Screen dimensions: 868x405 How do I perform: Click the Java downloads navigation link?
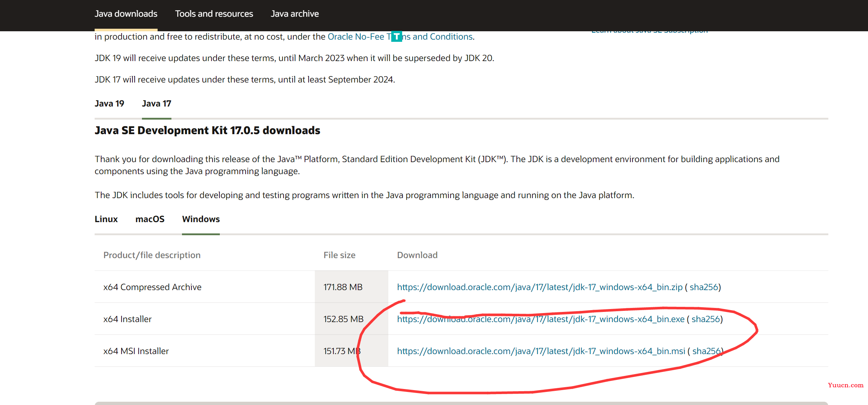[124, 14]
